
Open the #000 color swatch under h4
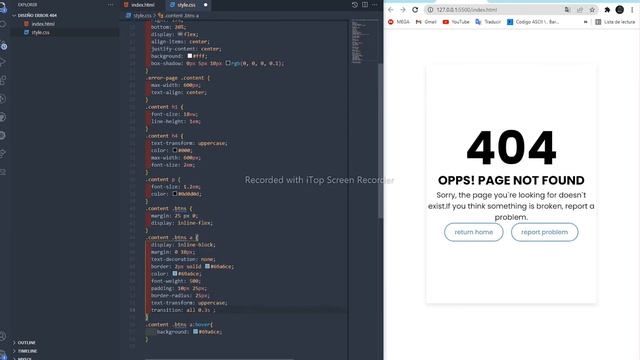point(175,150)
